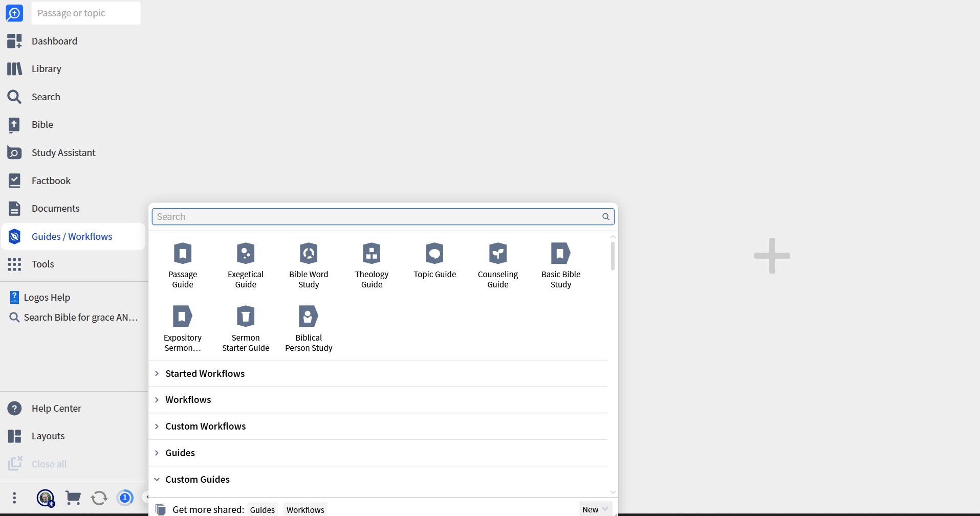Click the large plus to add panel

(x=772, y=256)
